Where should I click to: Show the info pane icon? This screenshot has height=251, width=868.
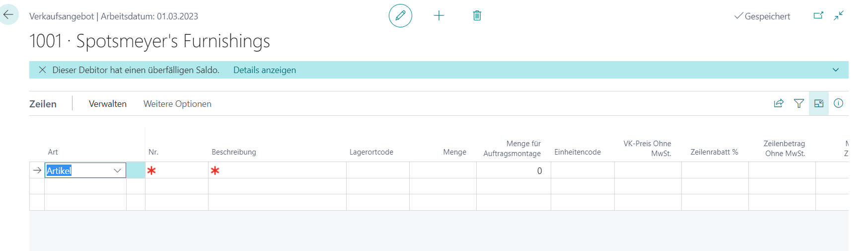[x=839, y=103]
